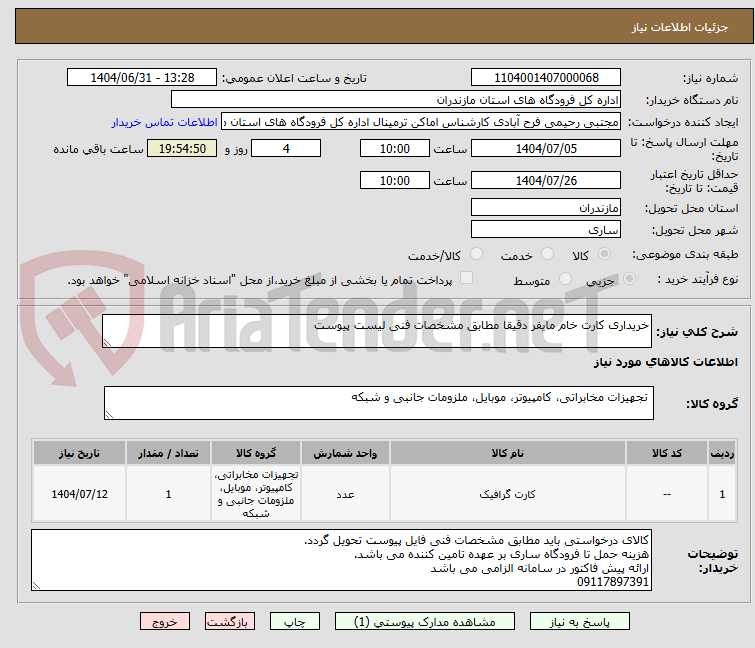Select the 'متوسط' purchase type radio

pos(565,279)
